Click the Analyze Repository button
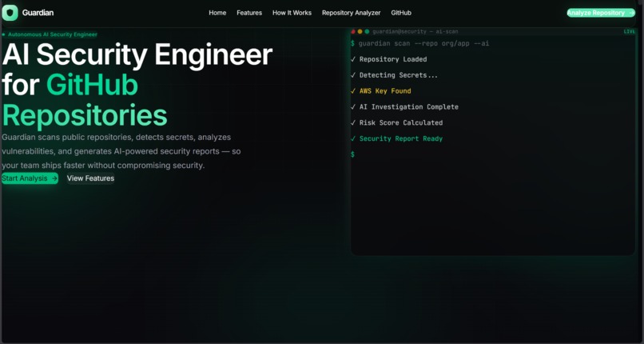The width and height of the screenshot is (644, 344). coord(601,13)
